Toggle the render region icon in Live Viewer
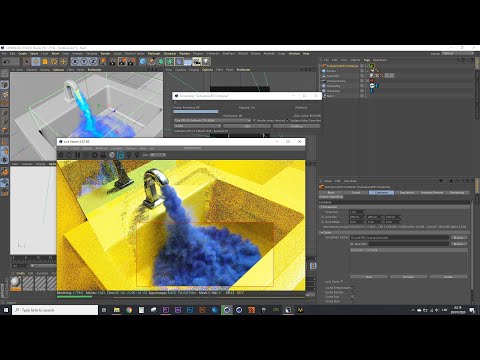The width and height of the screenshot is (480, 360). click(120, 155)
